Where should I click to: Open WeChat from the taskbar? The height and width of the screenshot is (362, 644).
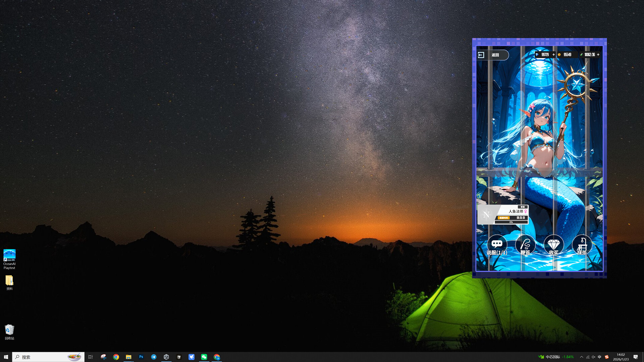click(204, 357)
